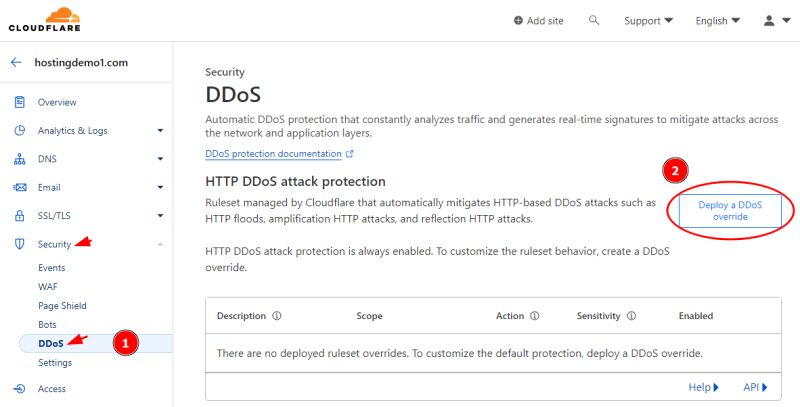Click the DNS network icon
This screenshot has height=407, width=800.
pyautogui.click(x=19, y=159)
